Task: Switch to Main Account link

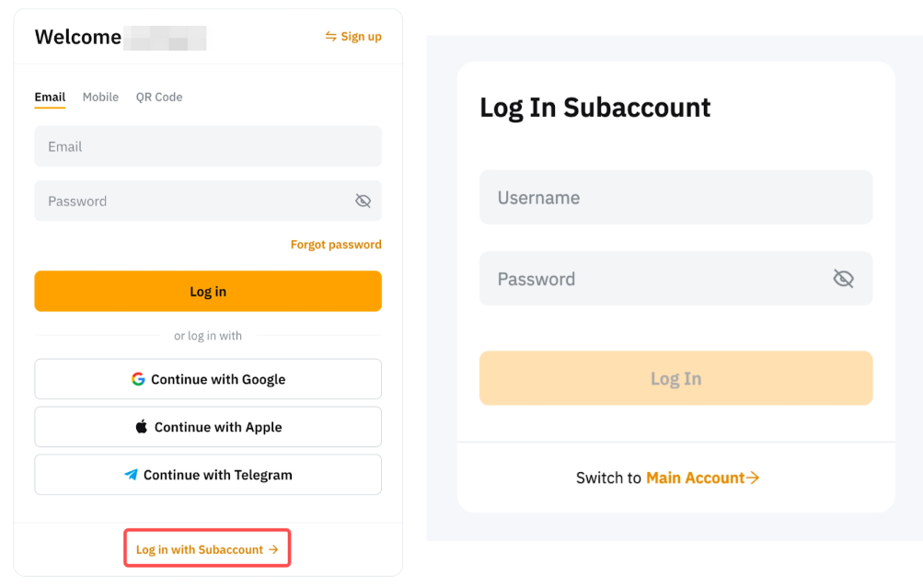Action: point(695,478)
